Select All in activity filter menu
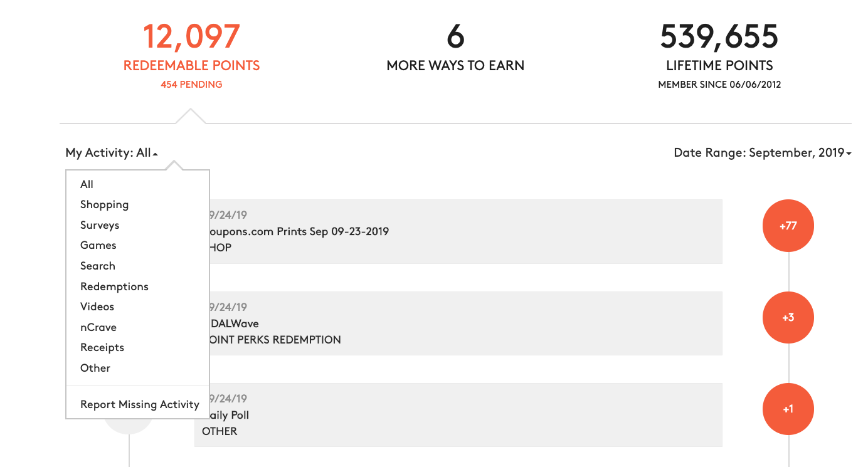The image size is (868, 467). pos(87,184)
